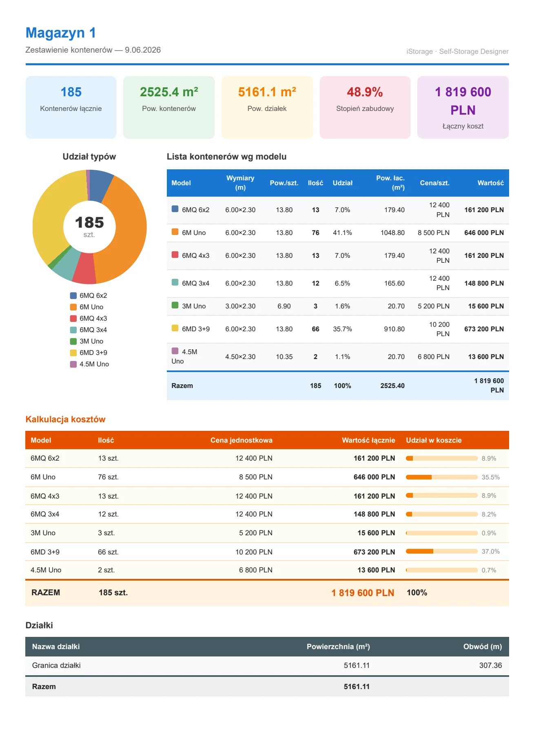This screenshot has width=534, height=756.
Task: Click the 185 Kontenerów łącznie summary card
Action: click(x=71, y=107)
